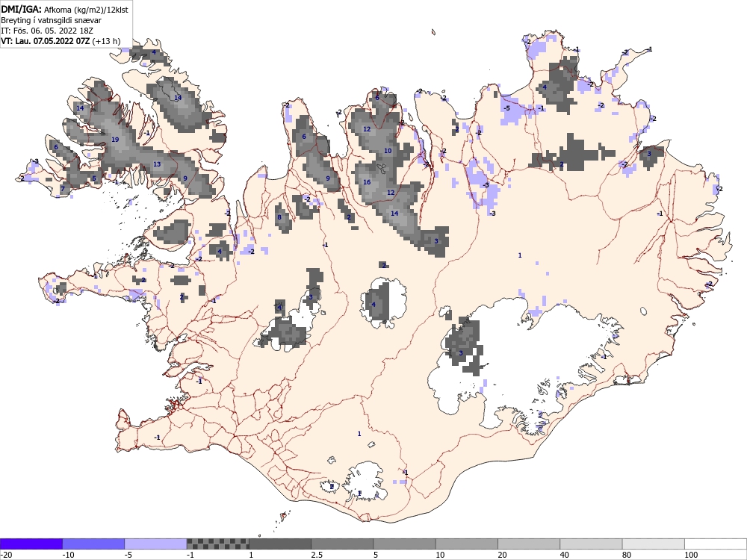Click the '10' value on the northern peninsula
This screenshot has width=747, height=560.
coord(388,151)
